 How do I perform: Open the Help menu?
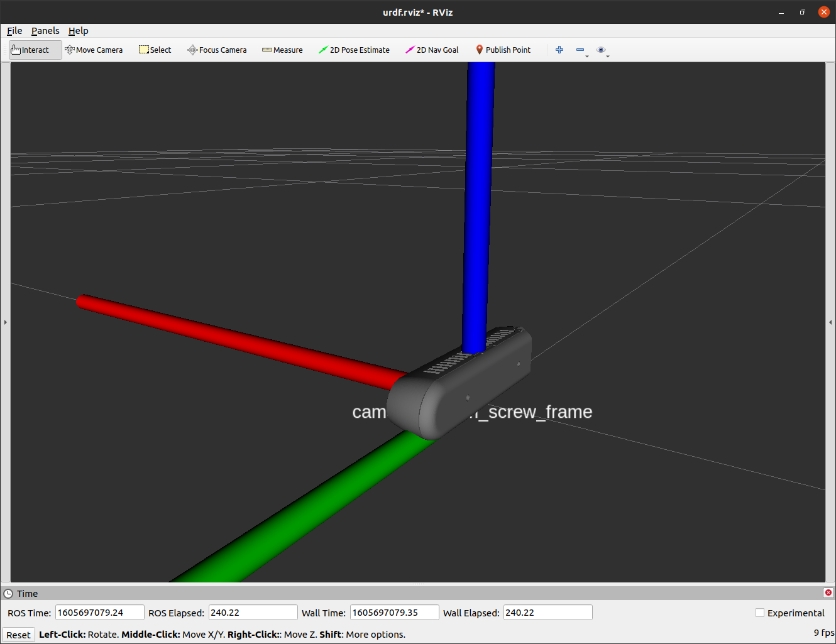[78, 31]
